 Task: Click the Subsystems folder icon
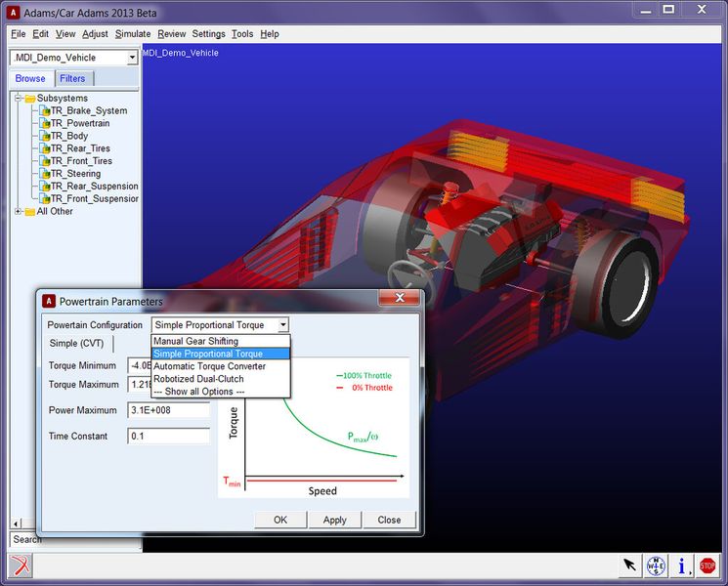point(30,98)
